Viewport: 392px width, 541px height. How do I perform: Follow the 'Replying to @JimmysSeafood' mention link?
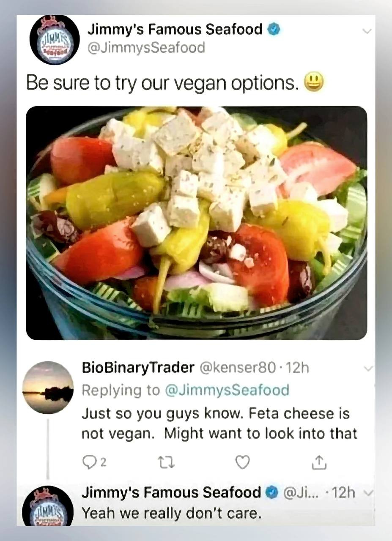click(226, 390)
